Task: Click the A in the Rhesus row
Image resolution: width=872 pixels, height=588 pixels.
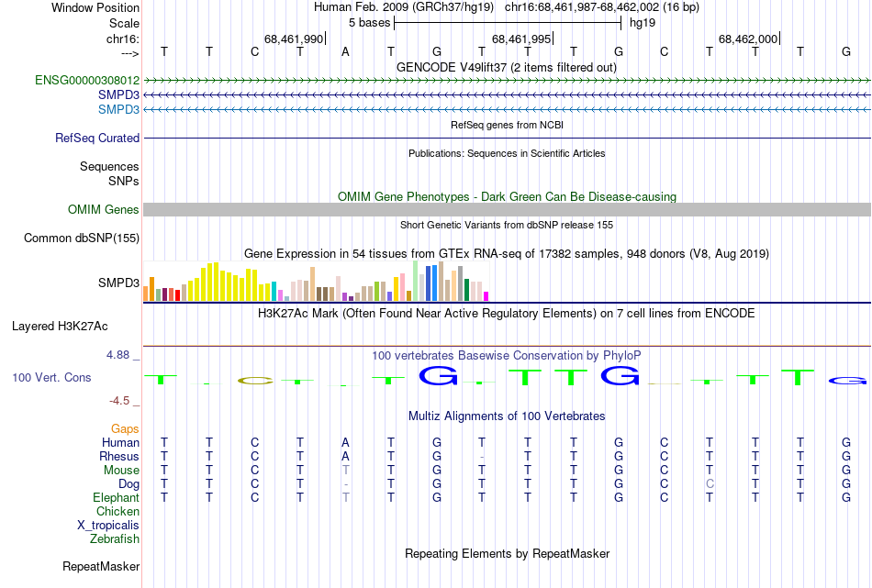Action: click(345, 456)
